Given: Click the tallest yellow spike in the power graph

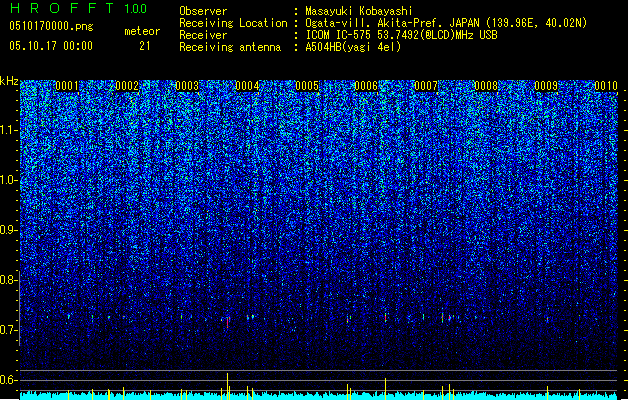Looking at the screenshot, I should 227,386.
